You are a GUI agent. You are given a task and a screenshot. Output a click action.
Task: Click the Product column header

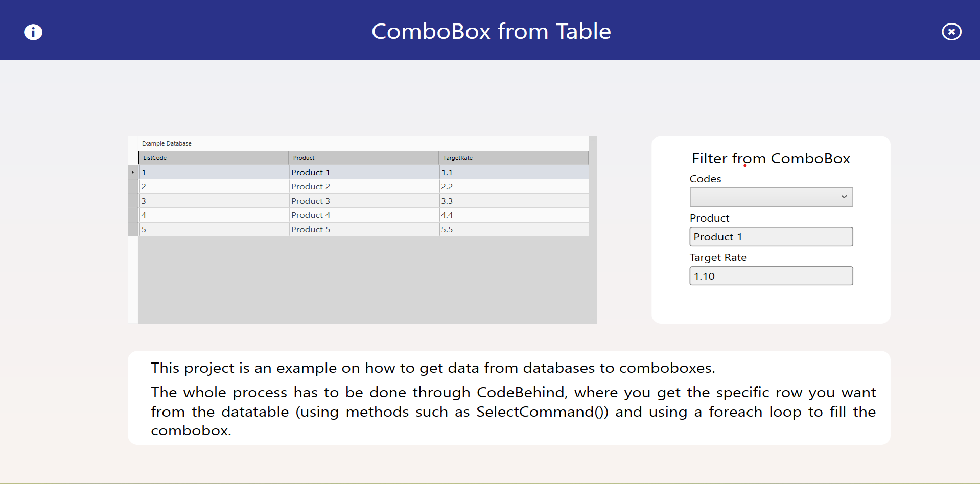pyautogui.click(x=363, y=158)
